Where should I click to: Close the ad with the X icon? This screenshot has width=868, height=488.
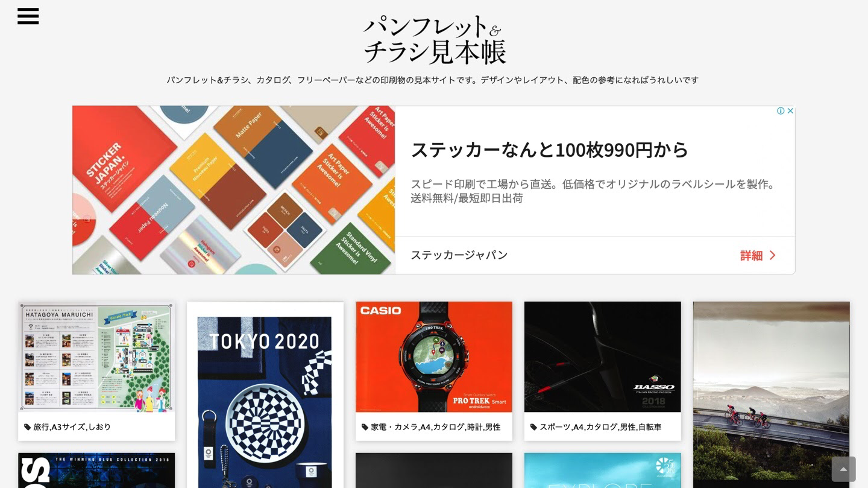[x=790, y=111]
